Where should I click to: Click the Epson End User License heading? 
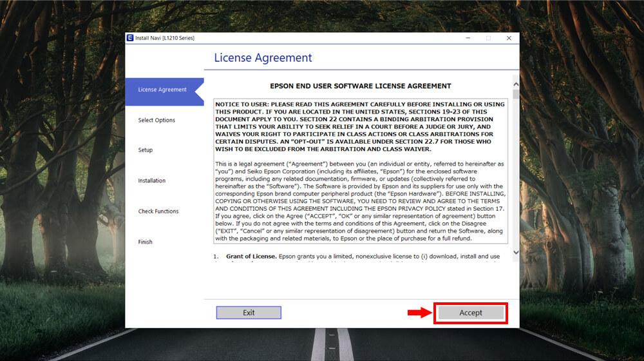coord(361,86)
